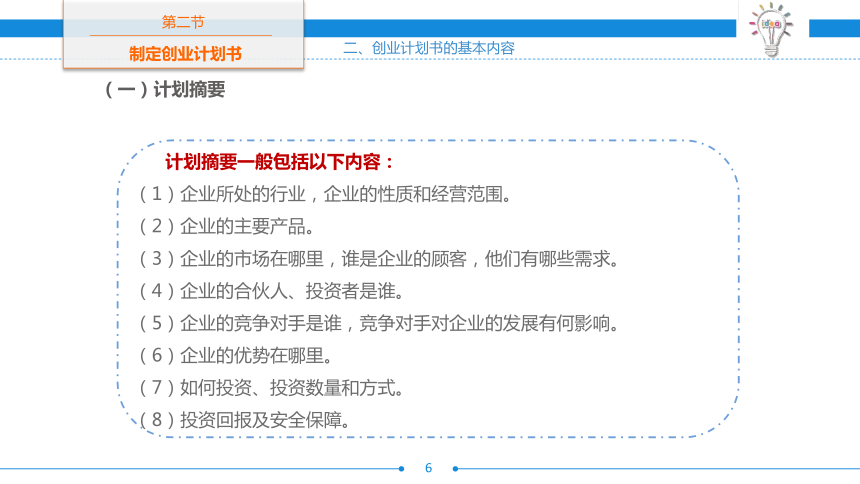Click item (6) 企业的优势在哪里 line

tap(235, 356)
